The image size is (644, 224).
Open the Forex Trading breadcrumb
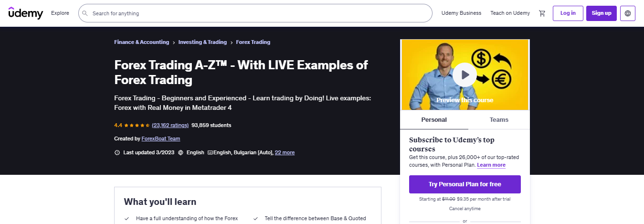coord(253,42)
